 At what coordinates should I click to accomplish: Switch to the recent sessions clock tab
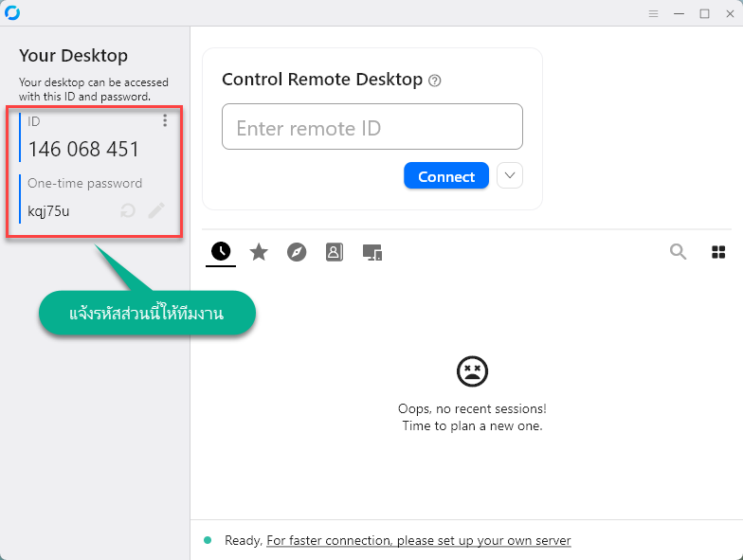pyautogui.click(x=220, y=251)
